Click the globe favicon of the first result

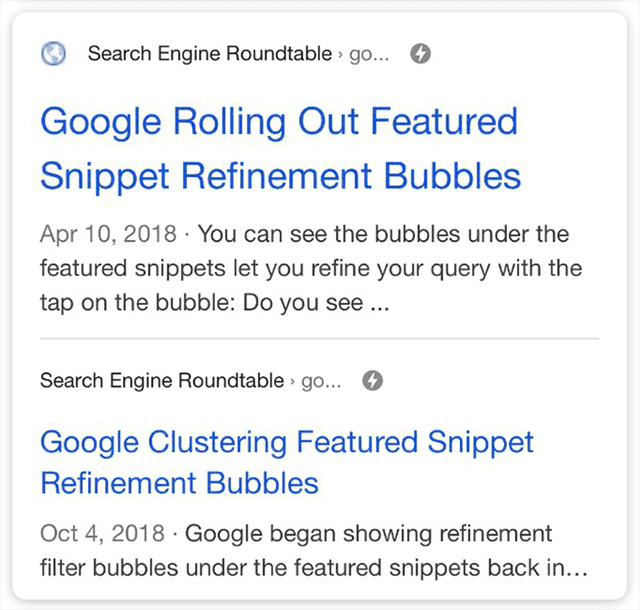click(54, 54)
